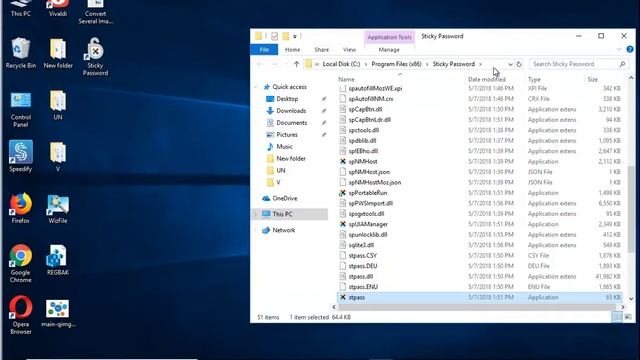Open Pictures in the navigation pane
The image size is (640, 360).
point(287,134)
